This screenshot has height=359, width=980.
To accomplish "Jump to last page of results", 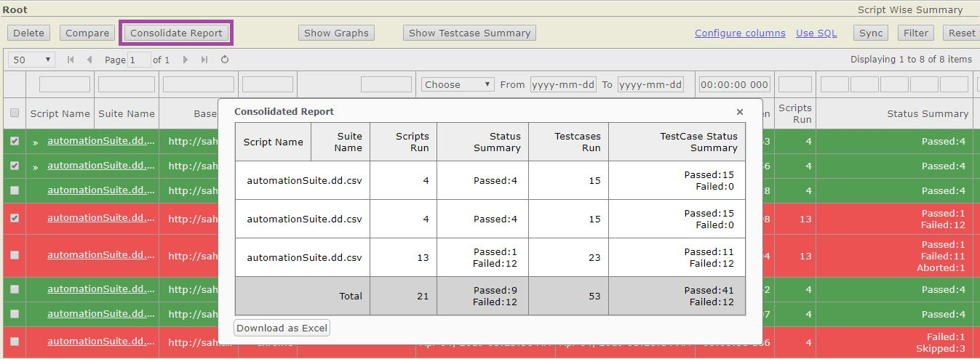I will click(204, 60).
